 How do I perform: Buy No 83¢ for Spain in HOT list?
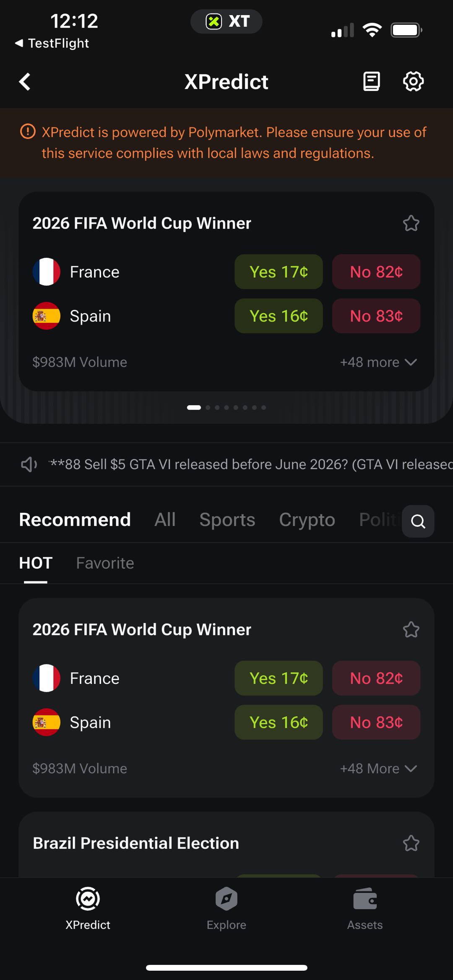pyautogui.click(x=376, y=722)
